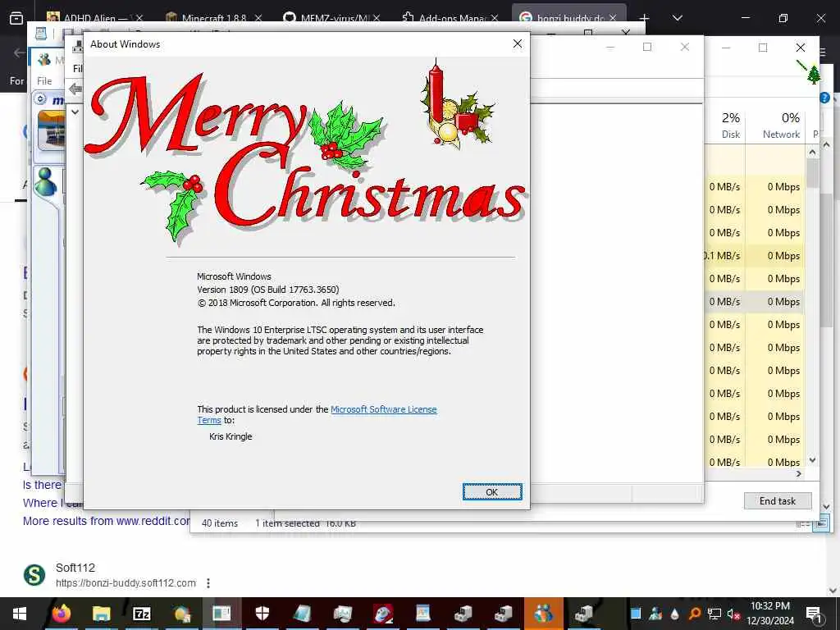Click the orange magnifier tray icon
The image size is (840, 630).
coord(694,614)
